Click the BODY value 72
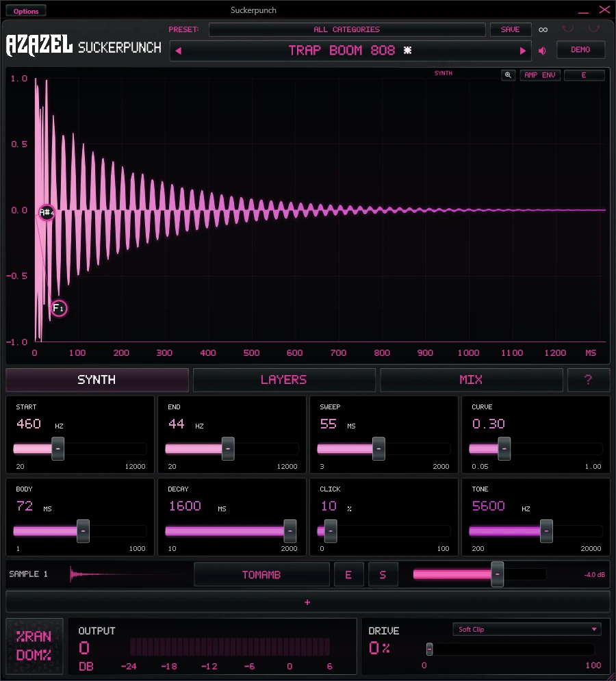The image size is (616, 681). (x=25, y=506)
